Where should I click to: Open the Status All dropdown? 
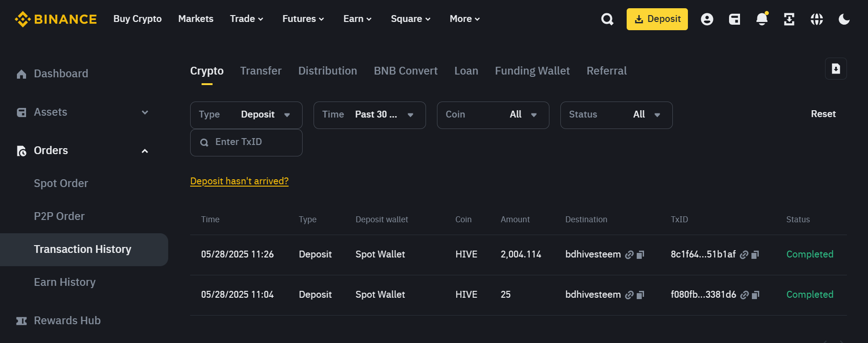click(x=617, y=115)
